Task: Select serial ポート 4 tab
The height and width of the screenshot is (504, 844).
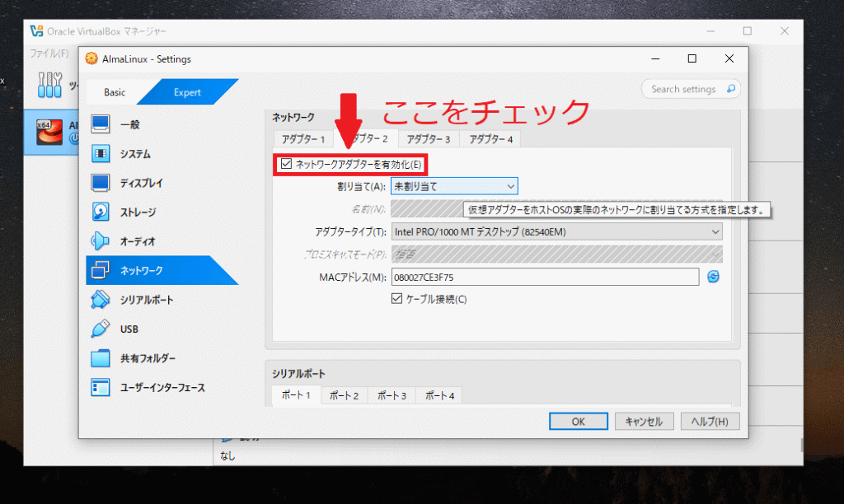Action: (x=440, y=396)
